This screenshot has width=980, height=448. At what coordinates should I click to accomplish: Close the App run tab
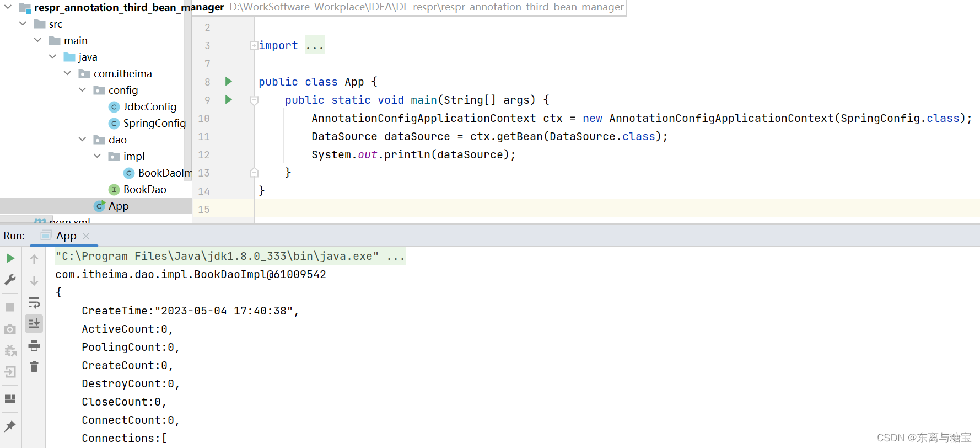coord(86,236)
